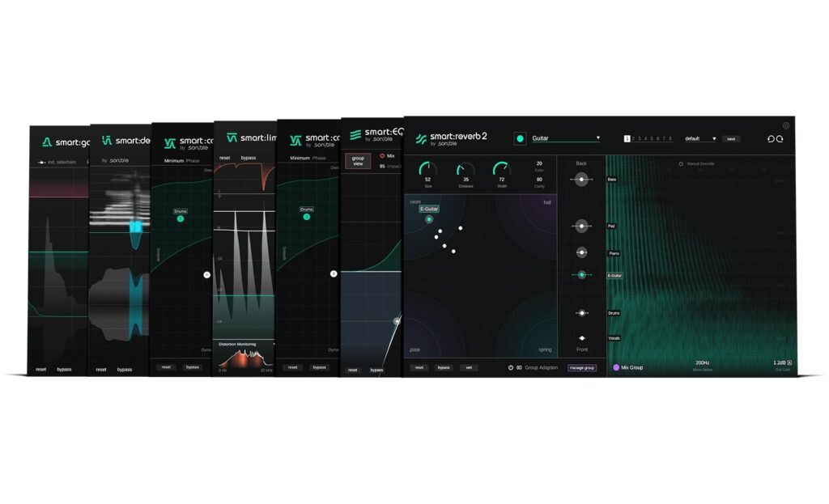This screenshot has height=504, width=829.
Task: Open smart:reverb 2 settings gear
Action: [x=785, y=125]
